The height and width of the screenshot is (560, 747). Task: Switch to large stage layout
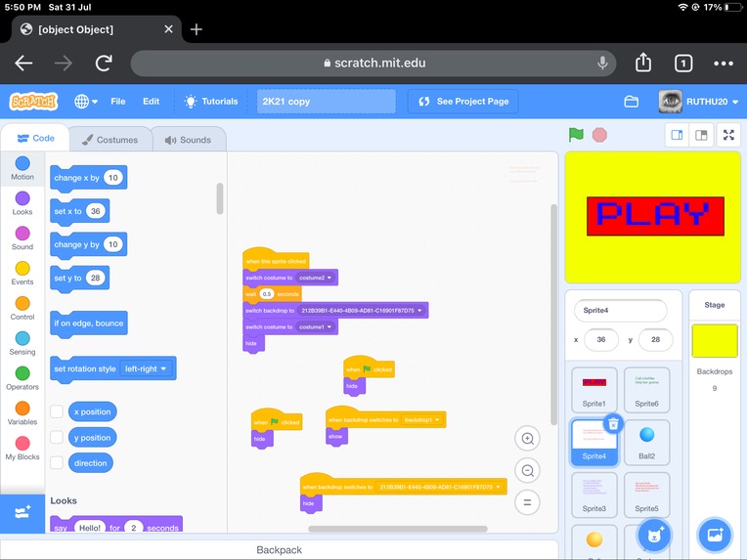[701, 135]
